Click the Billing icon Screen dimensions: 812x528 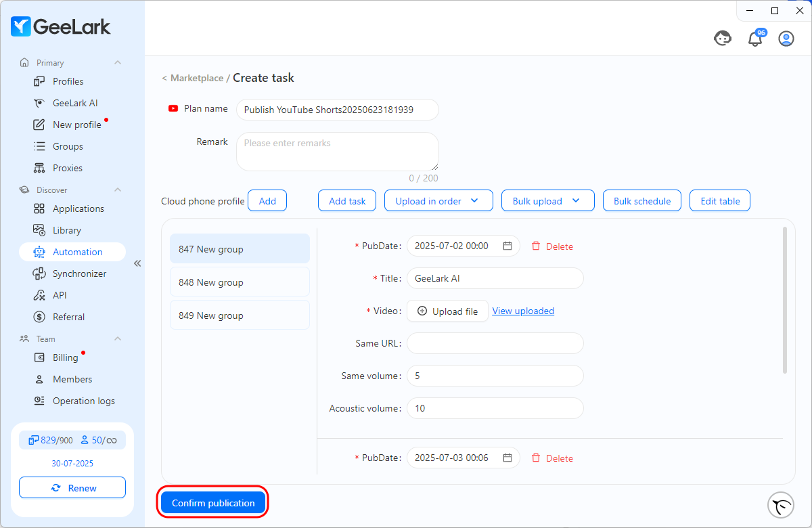pos(39,357)
